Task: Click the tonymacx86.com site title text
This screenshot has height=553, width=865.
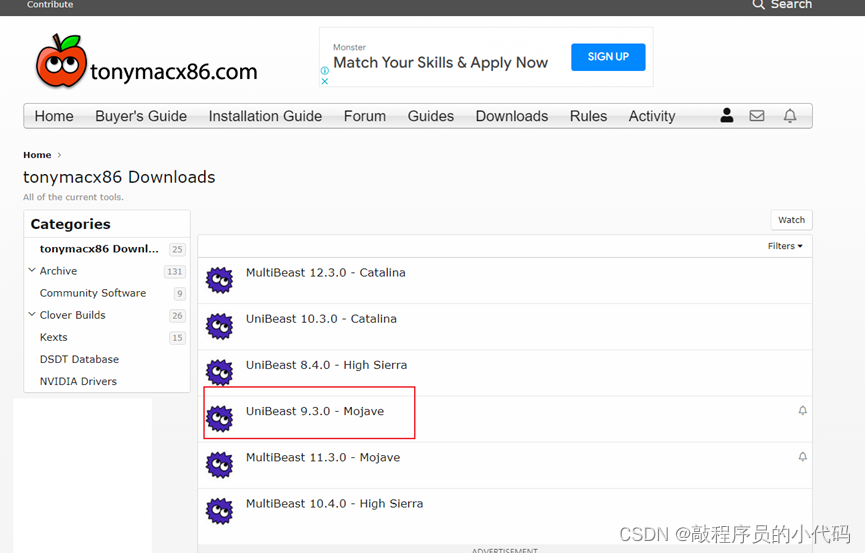Action: [174, 72]
